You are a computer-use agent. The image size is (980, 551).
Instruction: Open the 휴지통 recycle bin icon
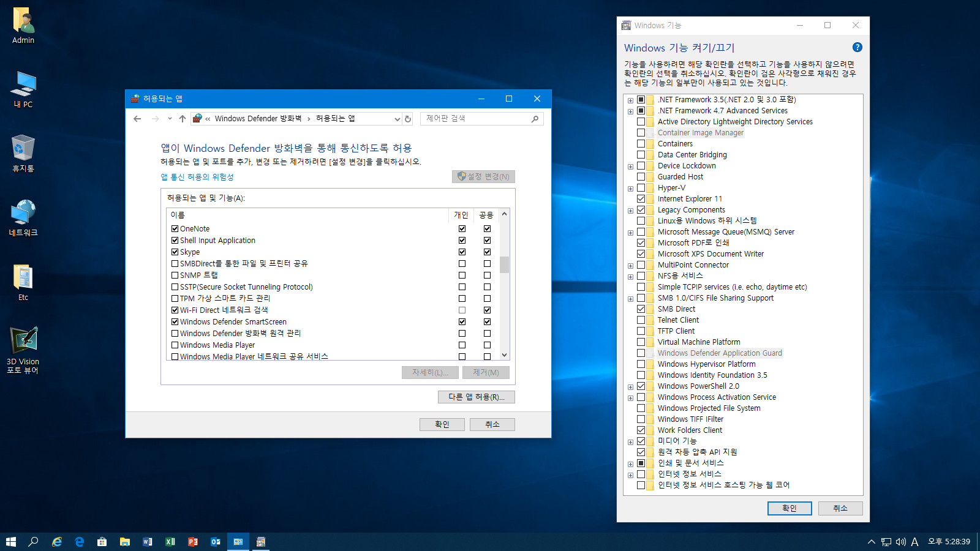tap(23, 154)
